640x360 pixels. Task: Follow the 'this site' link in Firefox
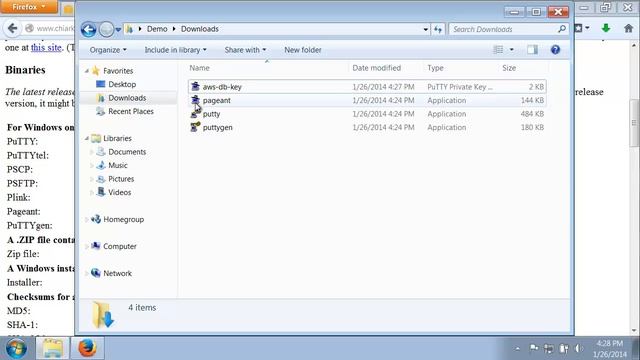pyautogui.click(x=46, y=48)
